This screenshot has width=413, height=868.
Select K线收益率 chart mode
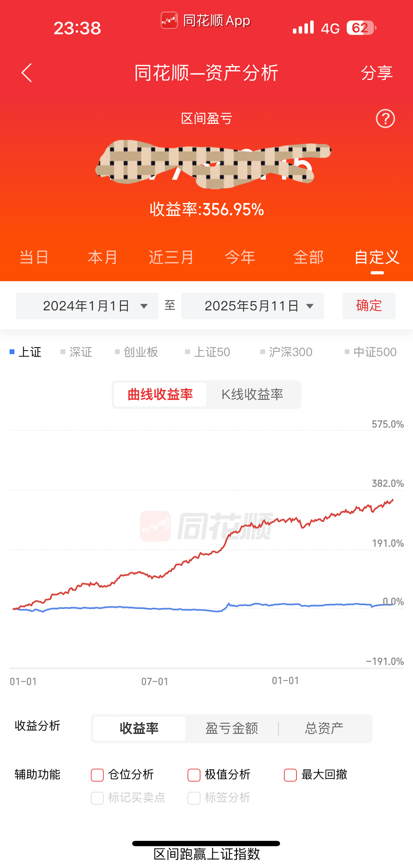[x=253, y=394]
